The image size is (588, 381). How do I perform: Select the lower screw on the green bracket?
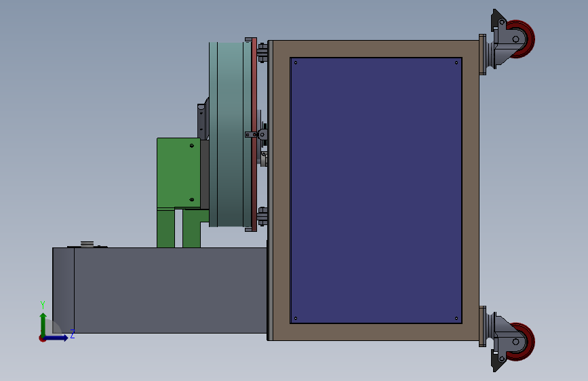point(192,200)
